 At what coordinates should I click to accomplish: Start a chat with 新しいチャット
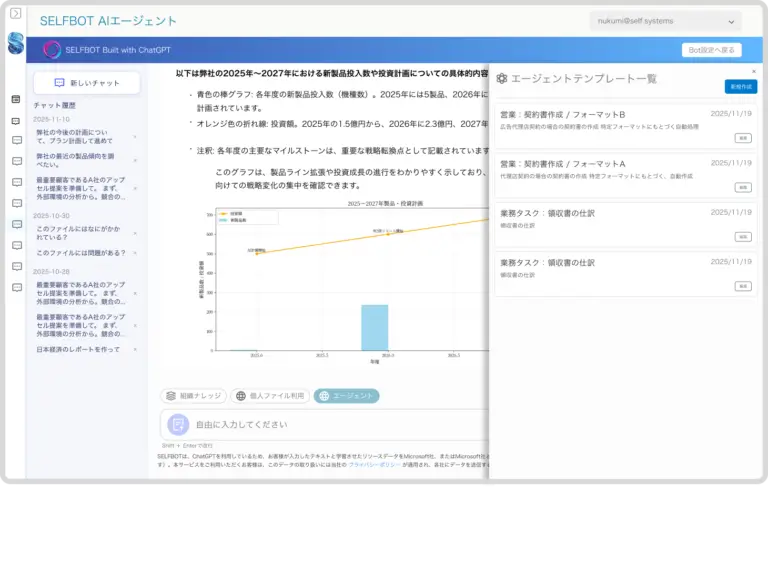click(x=87, y=83)
